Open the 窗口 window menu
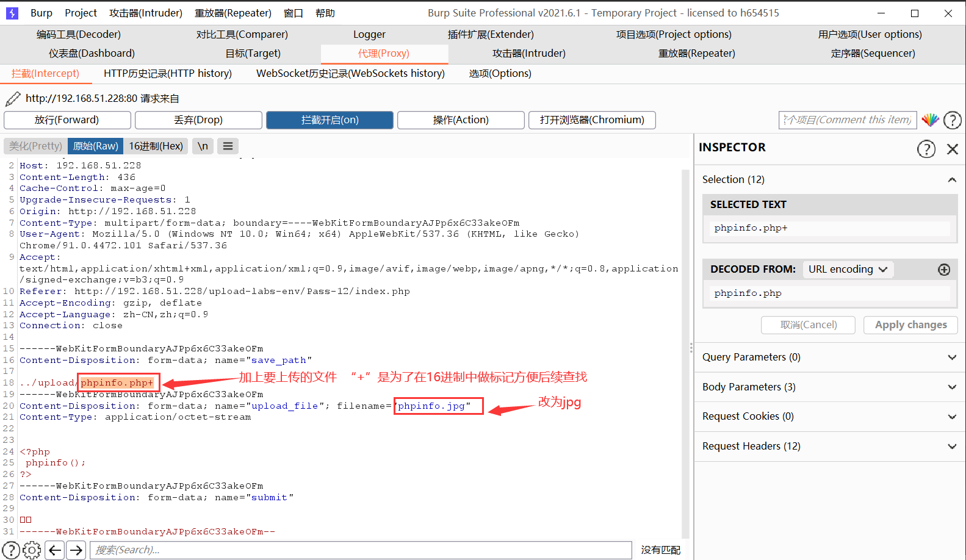The height and width of the screenshot is (560, 966). tap(294, 13)
